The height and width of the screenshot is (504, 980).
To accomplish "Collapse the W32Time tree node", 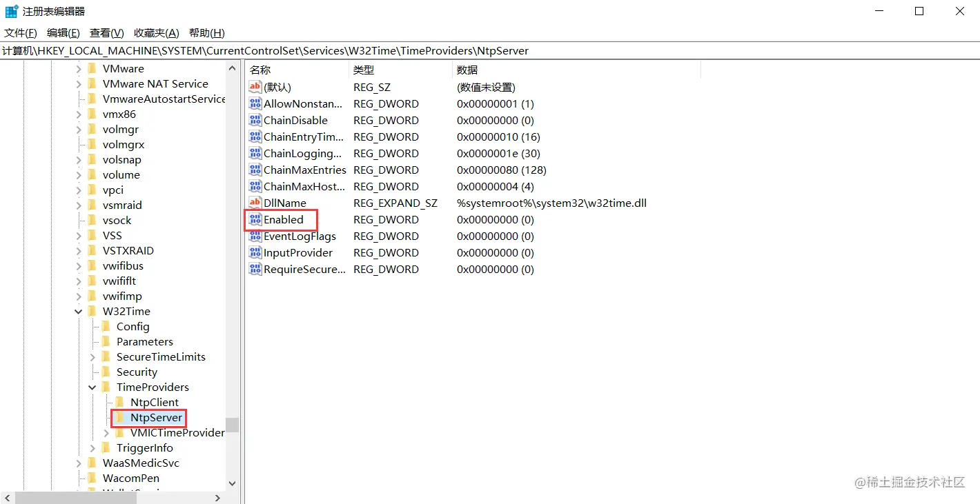I will click(x=78, y=312).
